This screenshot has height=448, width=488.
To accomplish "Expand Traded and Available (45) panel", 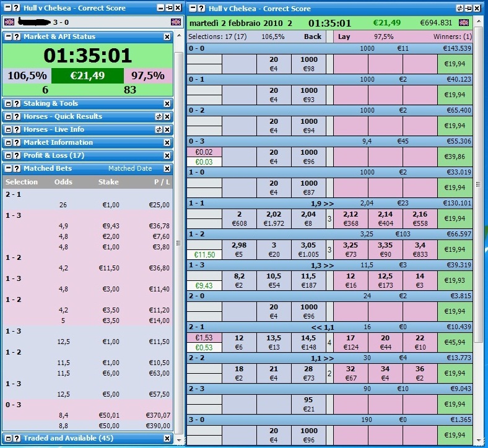I will (9, 438).
